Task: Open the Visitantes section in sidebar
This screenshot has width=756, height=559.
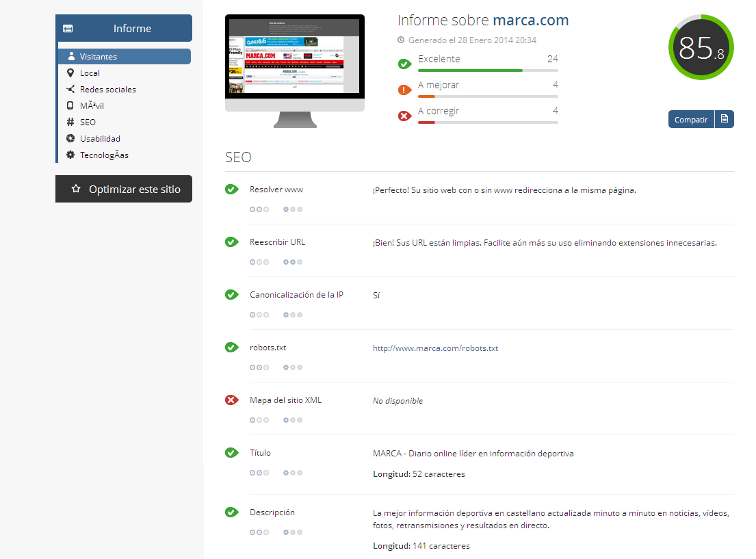Action: tap(98, 57)
